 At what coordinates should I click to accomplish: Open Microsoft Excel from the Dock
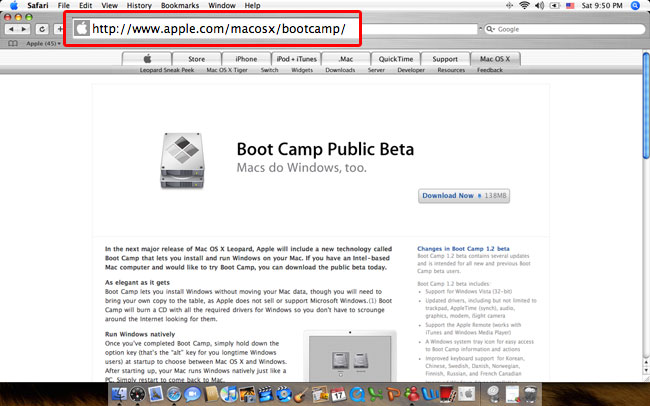(375, 394)
